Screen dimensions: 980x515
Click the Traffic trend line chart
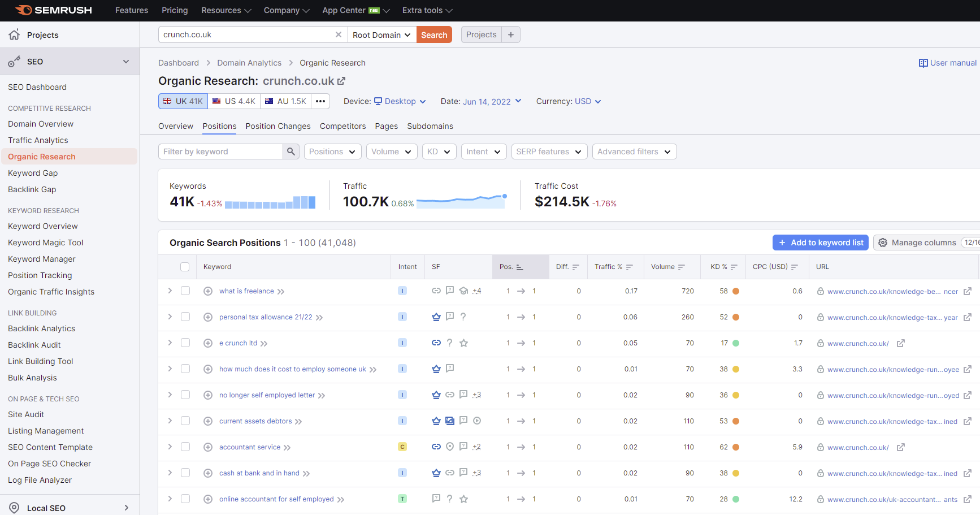[x=461, y=201]
